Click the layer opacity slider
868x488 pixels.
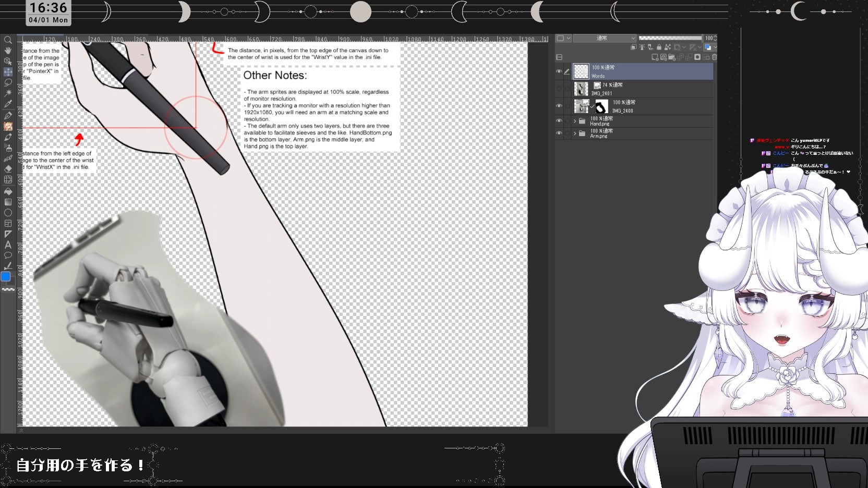click(670, 38)
